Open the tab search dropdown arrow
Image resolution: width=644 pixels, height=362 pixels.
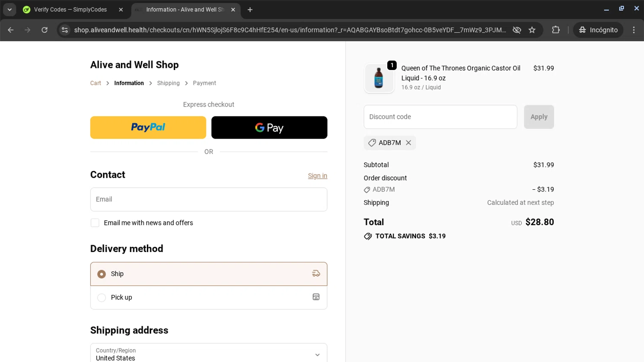click(x=9, y=9)
